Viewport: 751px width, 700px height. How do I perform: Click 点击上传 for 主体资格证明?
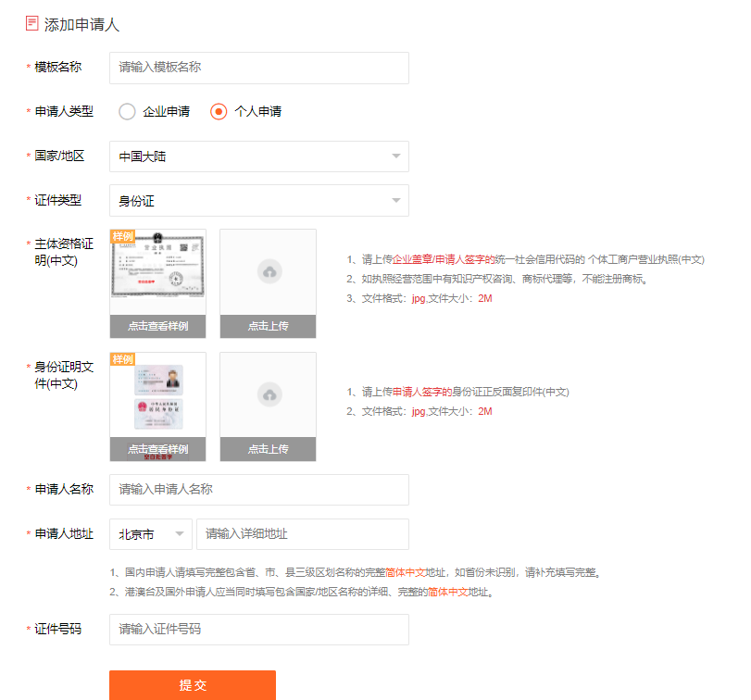(x=269, y=326)
